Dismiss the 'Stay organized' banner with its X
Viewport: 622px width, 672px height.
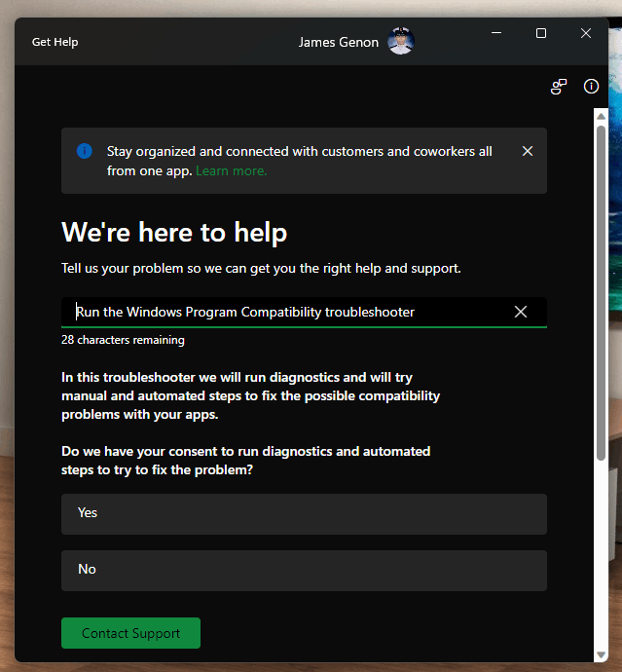[x=528, y=151]
